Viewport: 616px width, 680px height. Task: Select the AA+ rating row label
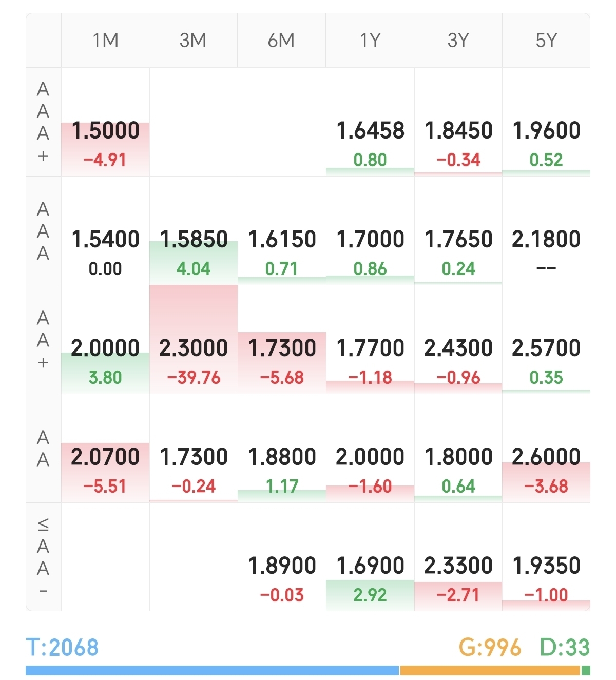(x=44, y=340)
